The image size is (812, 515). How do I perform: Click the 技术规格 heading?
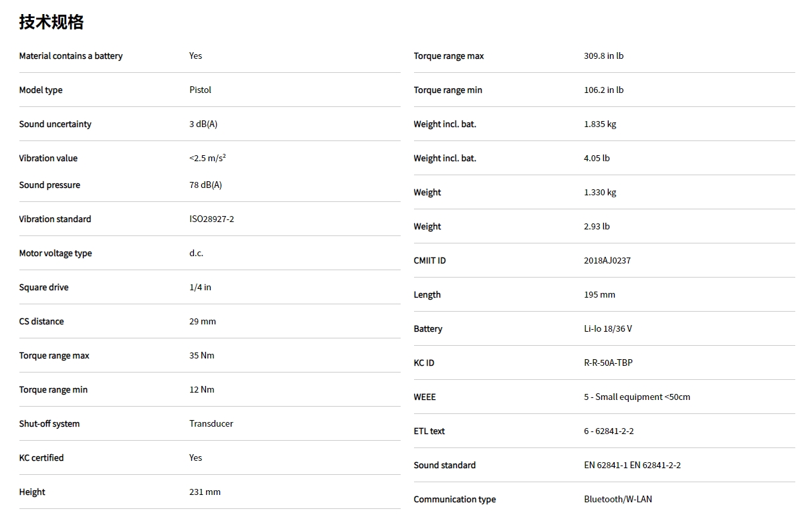pyautogui.click(x=52, y=22)
